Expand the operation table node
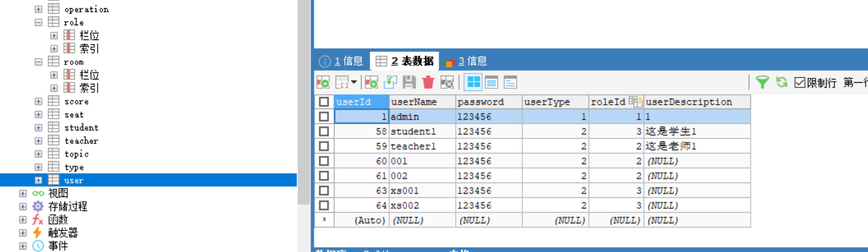 pyautogui.click(x=38, y=9)
